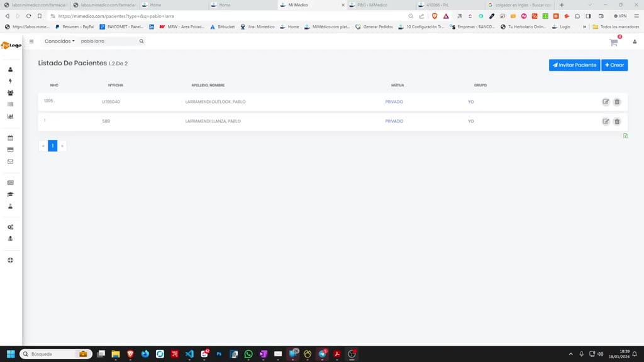644x362 pixels.
Task: Open the gears settings sidebar icon
Action: 10,227
